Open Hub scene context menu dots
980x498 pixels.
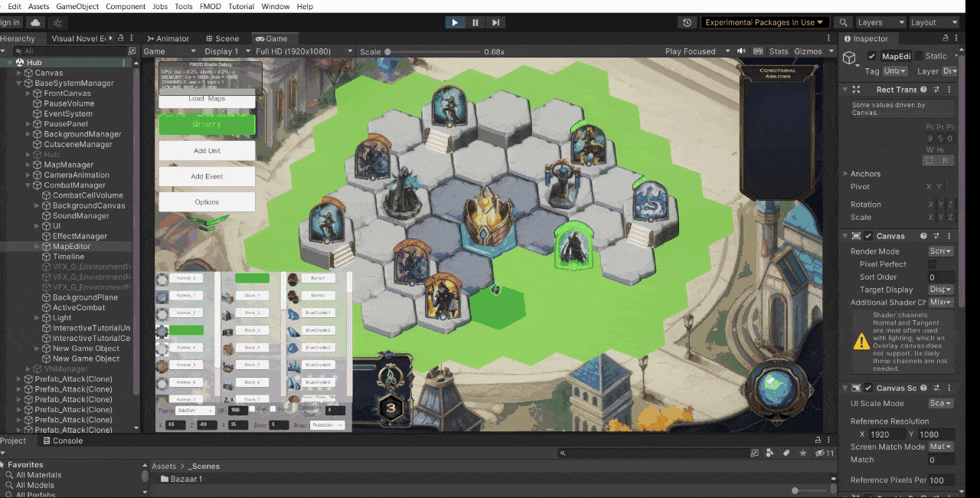coord(124,63)
